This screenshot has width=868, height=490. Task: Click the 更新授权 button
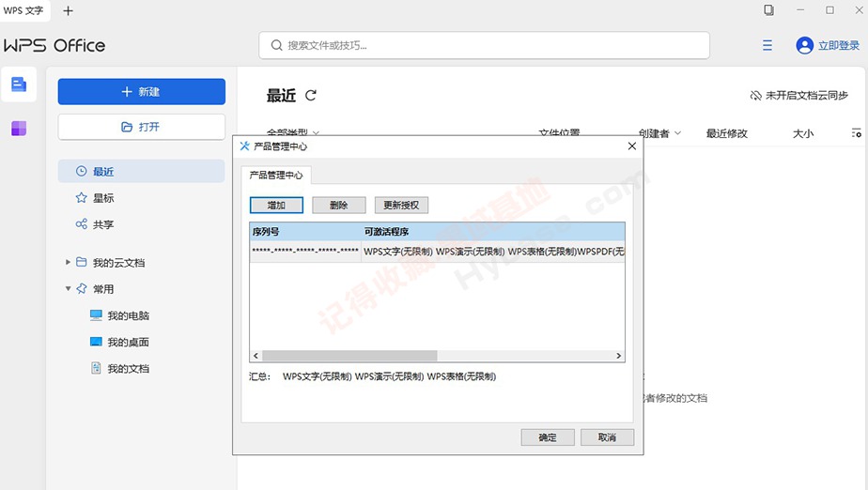[x=401, y=206]
